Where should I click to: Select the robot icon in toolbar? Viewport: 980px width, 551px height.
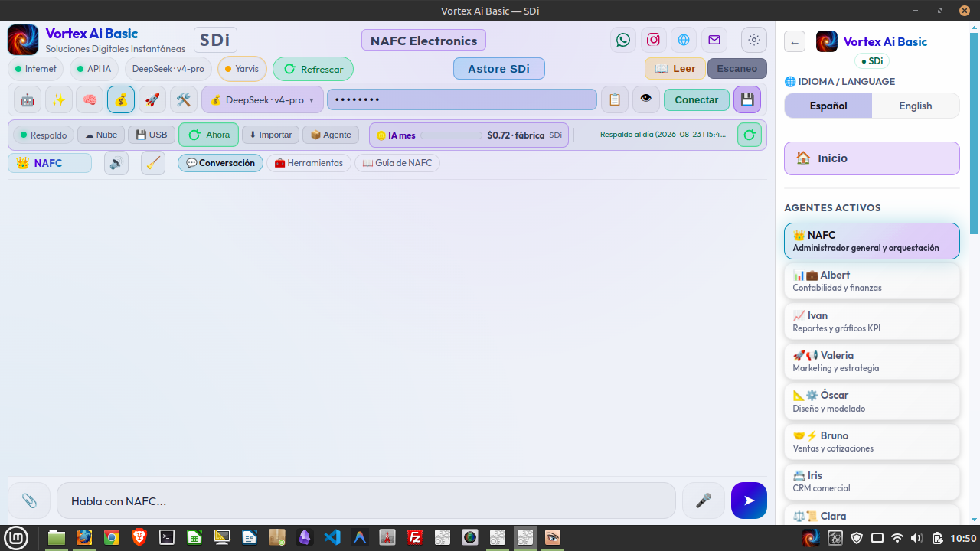28,99
